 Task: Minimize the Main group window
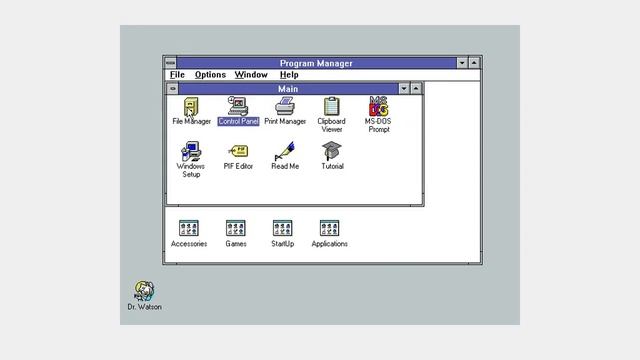pos(404,89)
